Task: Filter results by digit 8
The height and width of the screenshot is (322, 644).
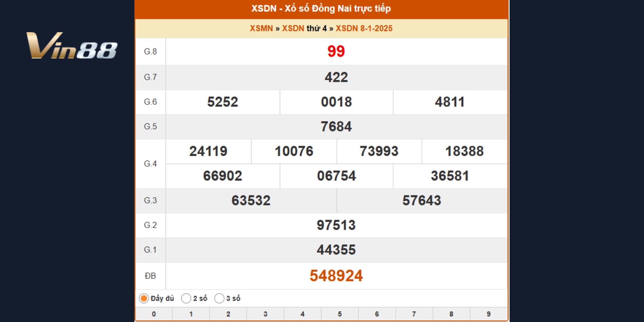Action: tap(451, 314)
